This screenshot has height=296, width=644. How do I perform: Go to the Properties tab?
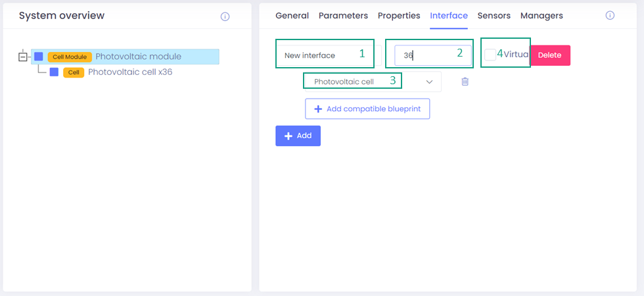(399, 16)
